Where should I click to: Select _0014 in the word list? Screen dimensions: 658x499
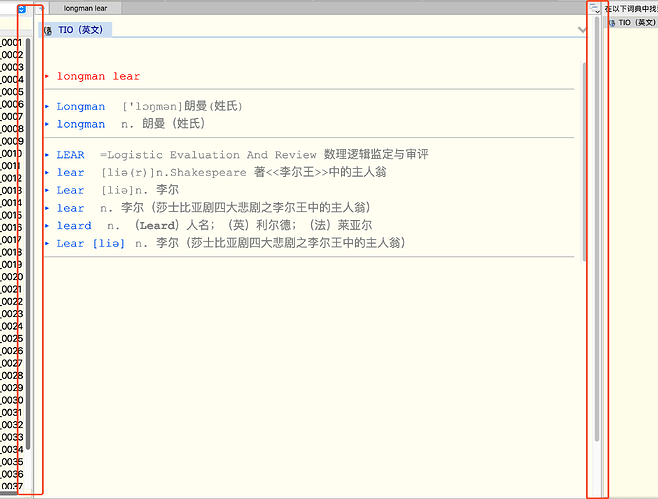point(11,203)
